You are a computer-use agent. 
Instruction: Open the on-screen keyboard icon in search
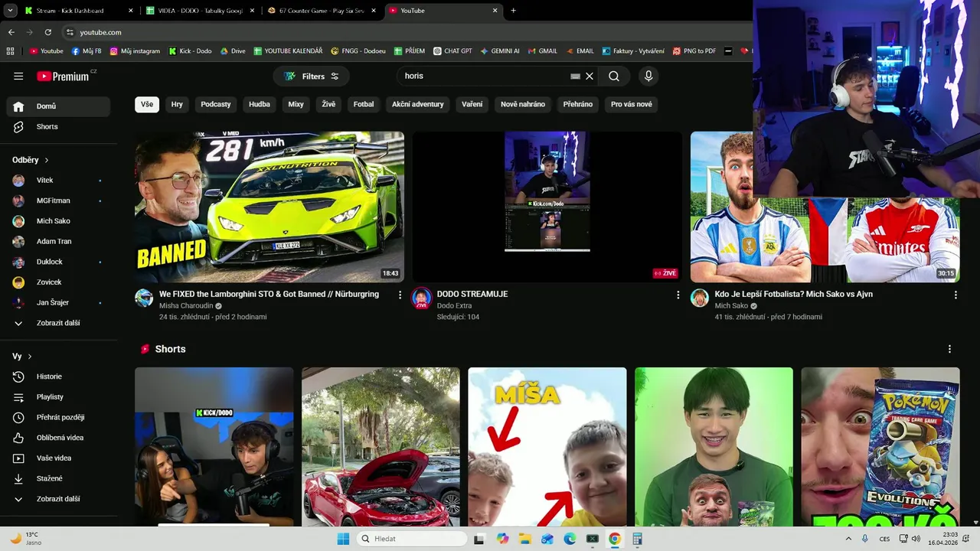point(576,77)
